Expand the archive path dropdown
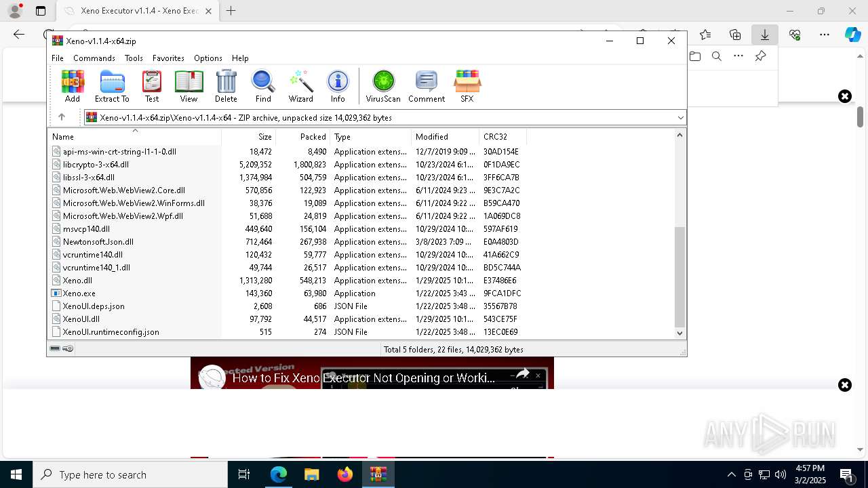Image resolution: width=868 pixels, height=488 pixels. (x=680, y=118)
